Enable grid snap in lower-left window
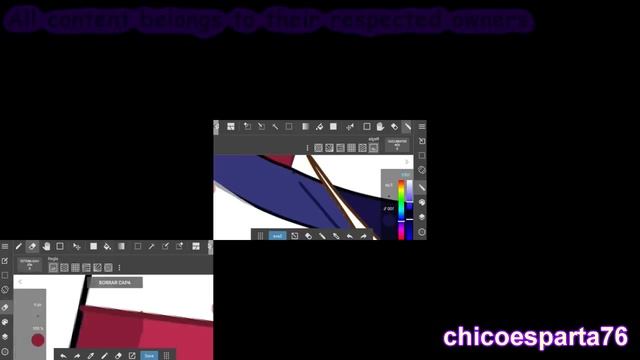 pos(75,268)
